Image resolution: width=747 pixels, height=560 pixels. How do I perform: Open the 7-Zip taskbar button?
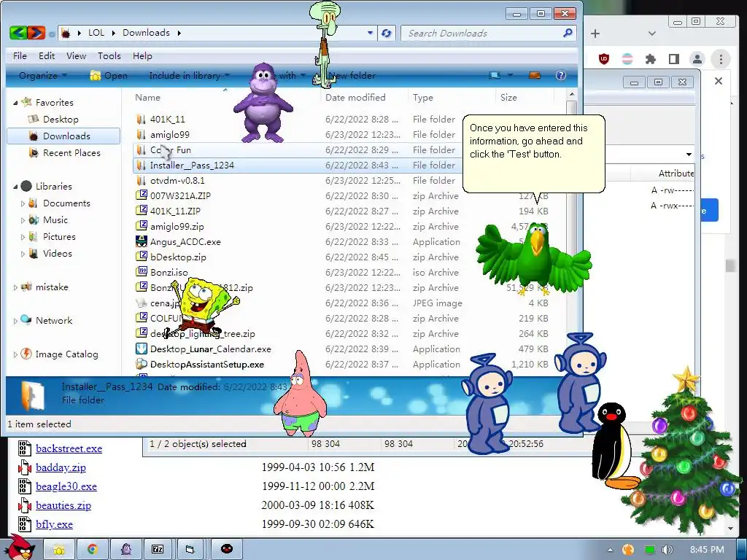(158, 550)
